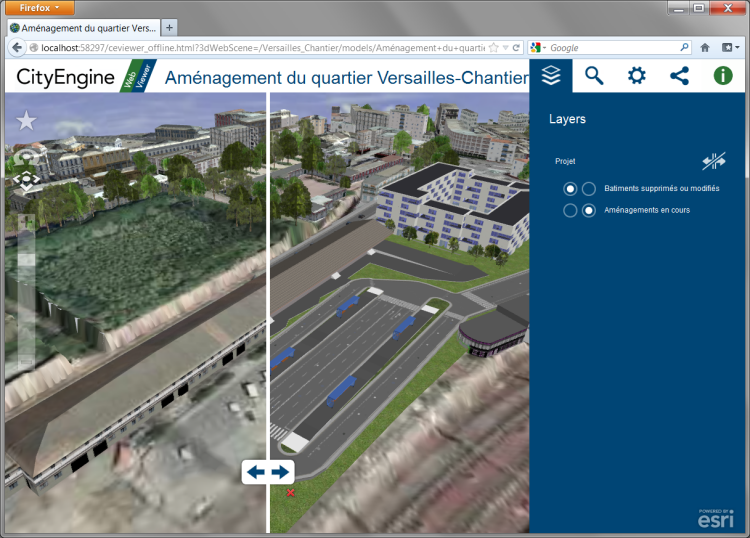Open a new browser tab
The image size is (750, 538).
169,28
